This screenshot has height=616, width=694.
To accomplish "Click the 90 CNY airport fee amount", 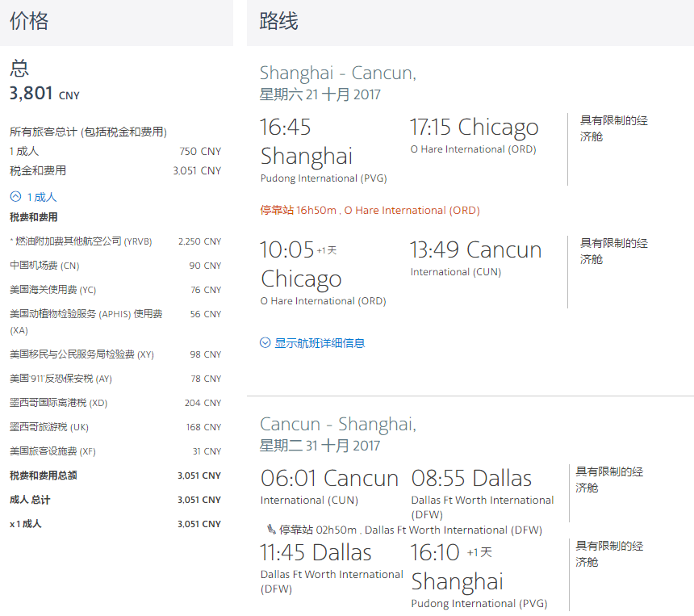I will pos(205,266).
